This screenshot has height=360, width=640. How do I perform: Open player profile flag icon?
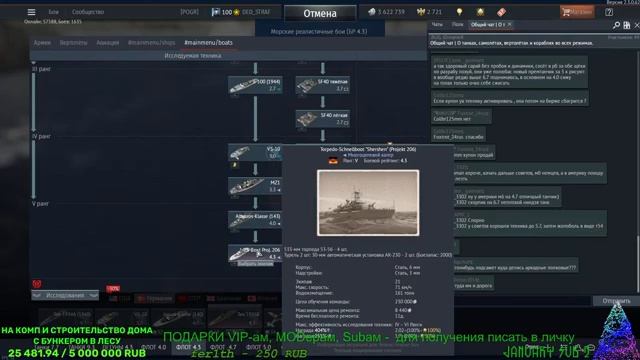click(215, 12)
